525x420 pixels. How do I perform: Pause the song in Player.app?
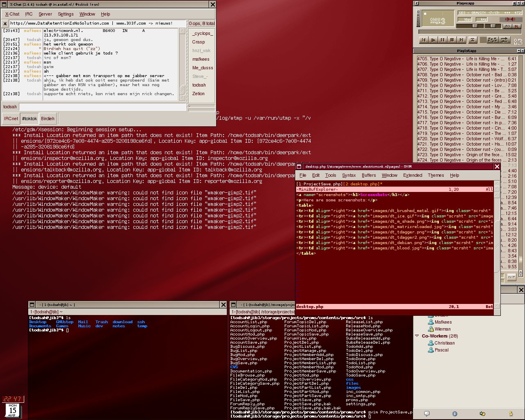tap(442, 40)
